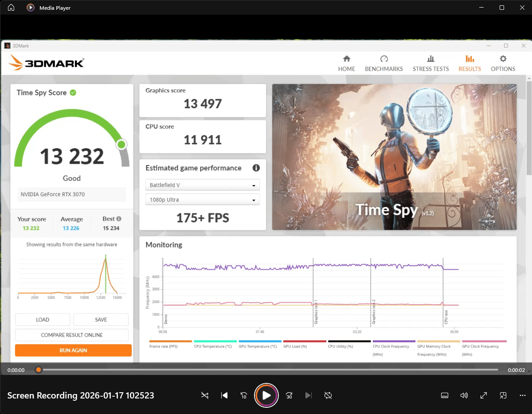Select the RESULTS tab

pos(469,63)
